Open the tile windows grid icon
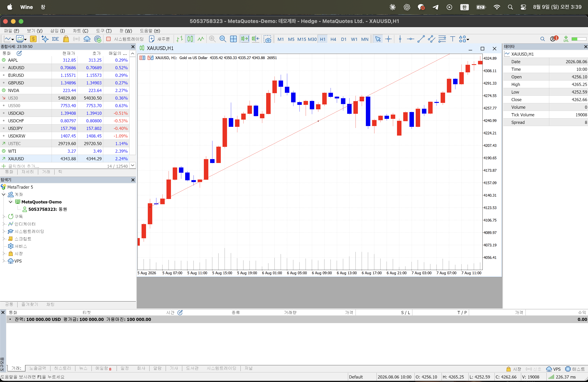 point(233,39)
